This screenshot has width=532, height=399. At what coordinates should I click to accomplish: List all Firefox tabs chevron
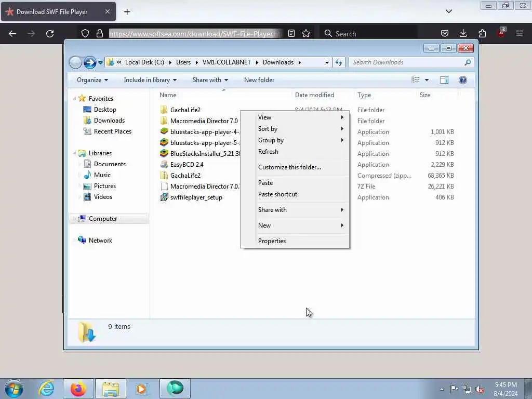coord(448,11)
